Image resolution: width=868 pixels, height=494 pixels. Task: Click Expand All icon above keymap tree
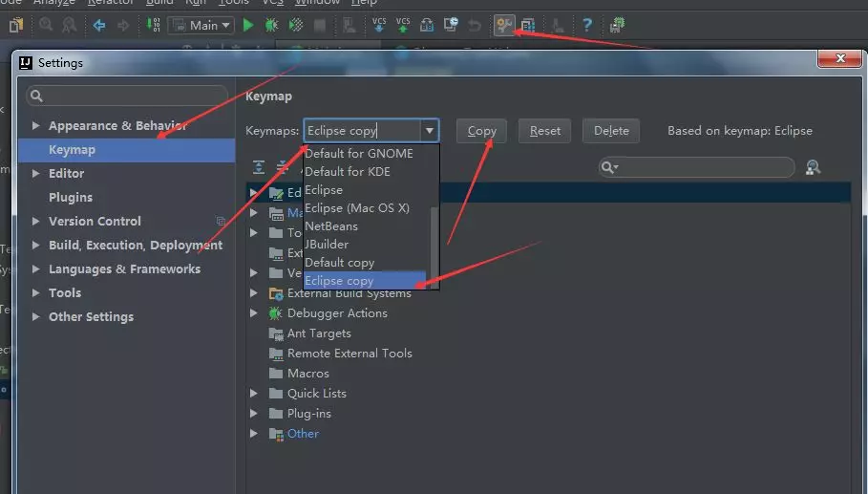(259, 167)
